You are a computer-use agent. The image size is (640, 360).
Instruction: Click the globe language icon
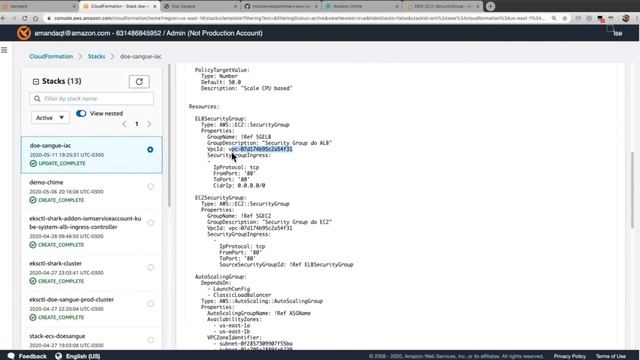click(x=59, y=356)
